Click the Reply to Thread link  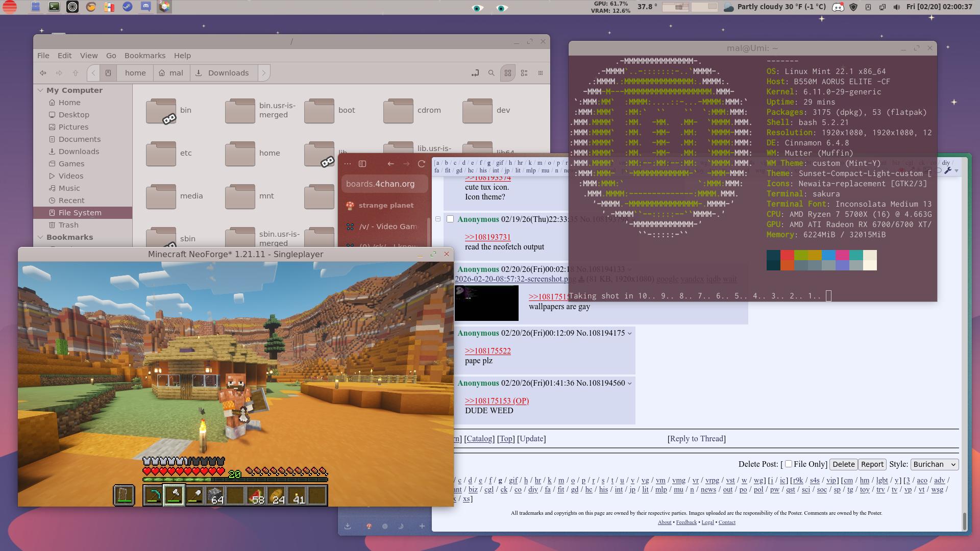coord(696,439)
